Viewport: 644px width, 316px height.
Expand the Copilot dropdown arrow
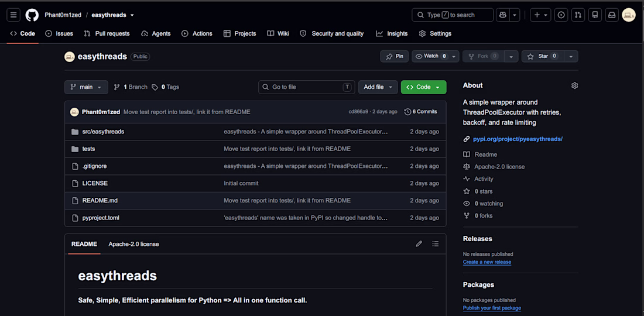(515, 15)
